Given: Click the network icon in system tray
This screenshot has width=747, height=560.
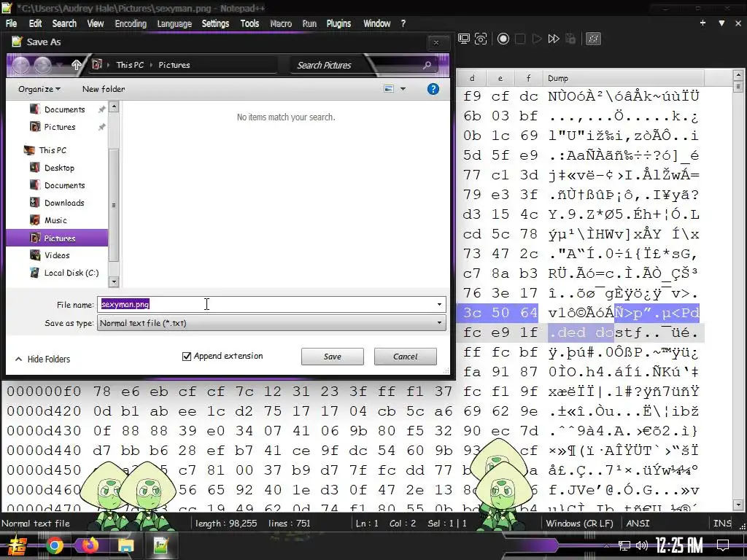Looking at the screenshot, I should pos(624,545).
